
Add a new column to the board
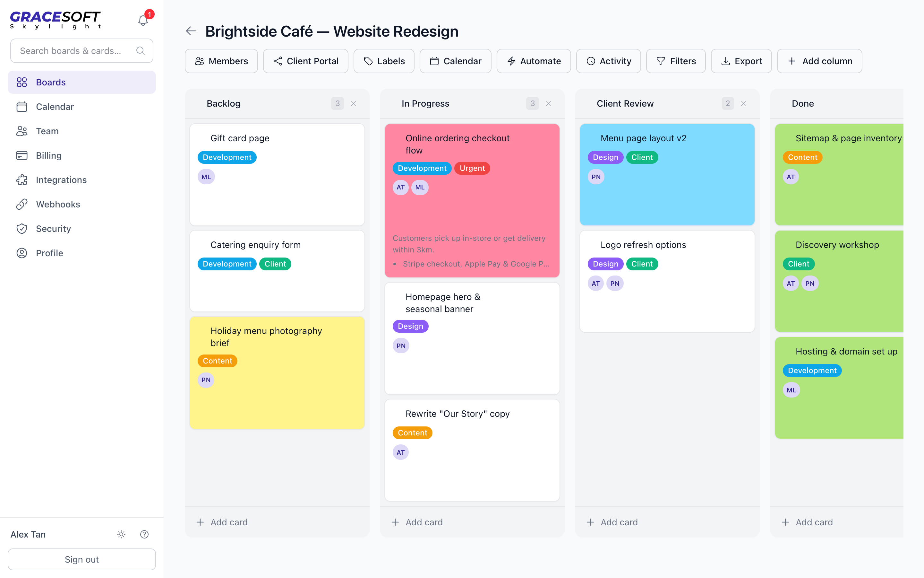tap(819, 61)
